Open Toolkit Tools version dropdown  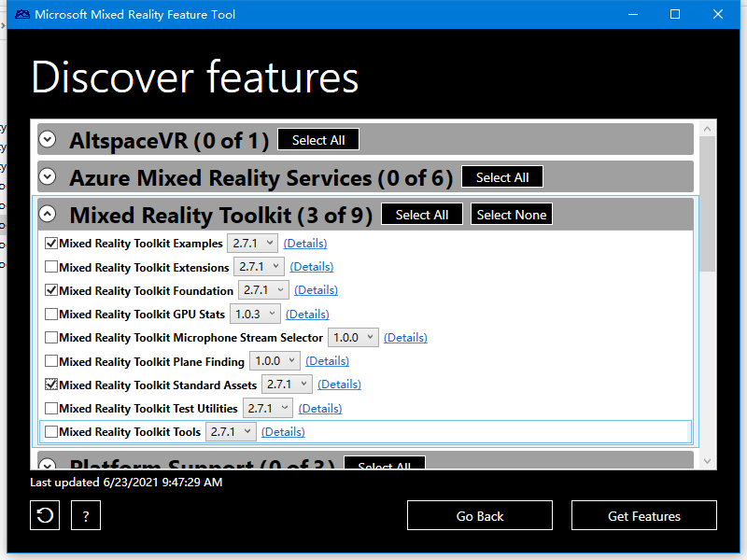pyautogui.click(x=231, y=431)
